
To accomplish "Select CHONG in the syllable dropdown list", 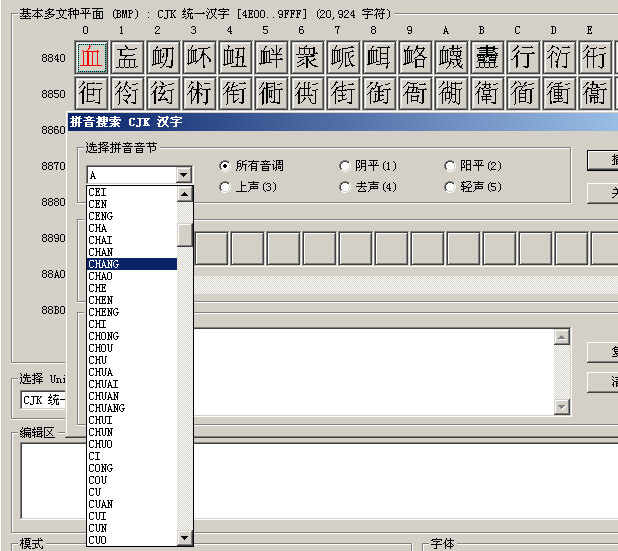I will pos(131,336).
